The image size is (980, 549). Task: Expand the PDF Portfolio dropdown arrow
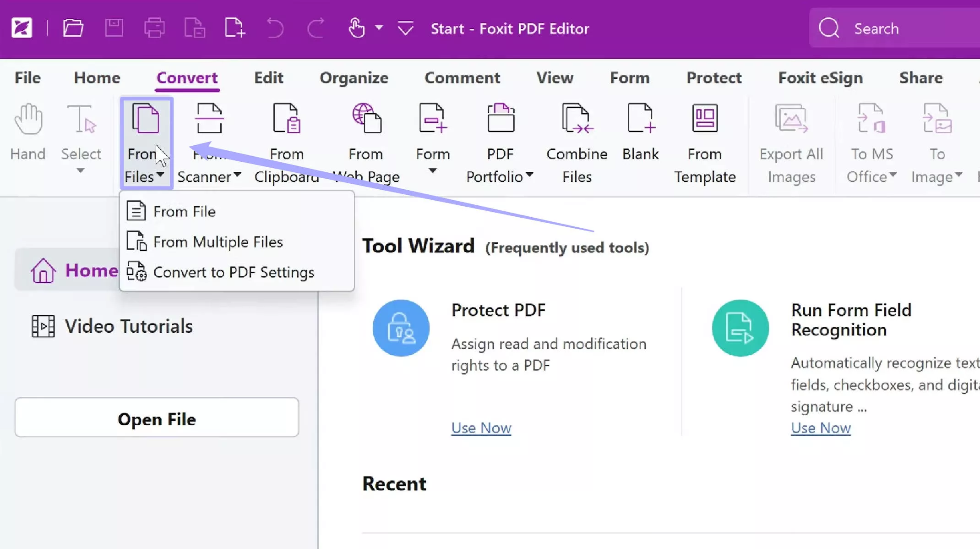coord(529,175)
